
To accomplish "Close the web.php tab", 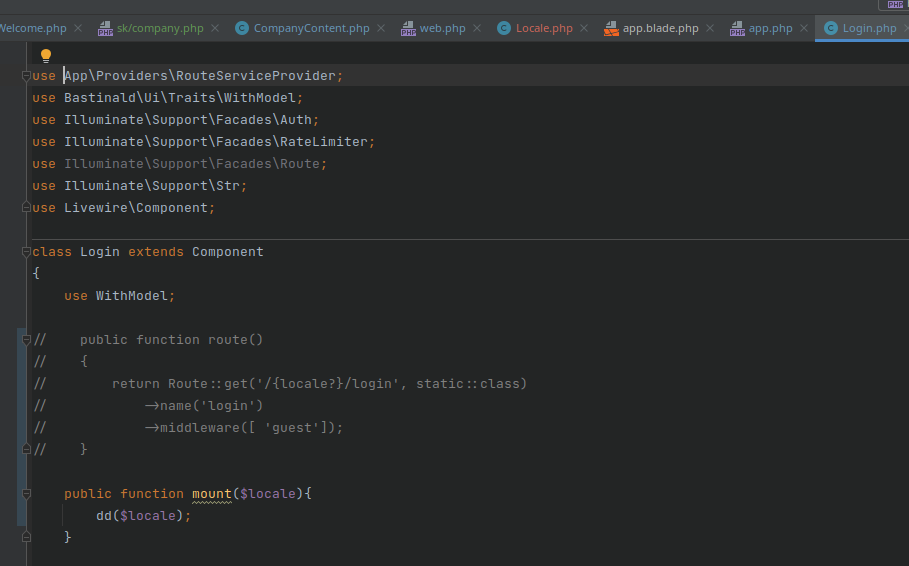I will click(477, 28).
